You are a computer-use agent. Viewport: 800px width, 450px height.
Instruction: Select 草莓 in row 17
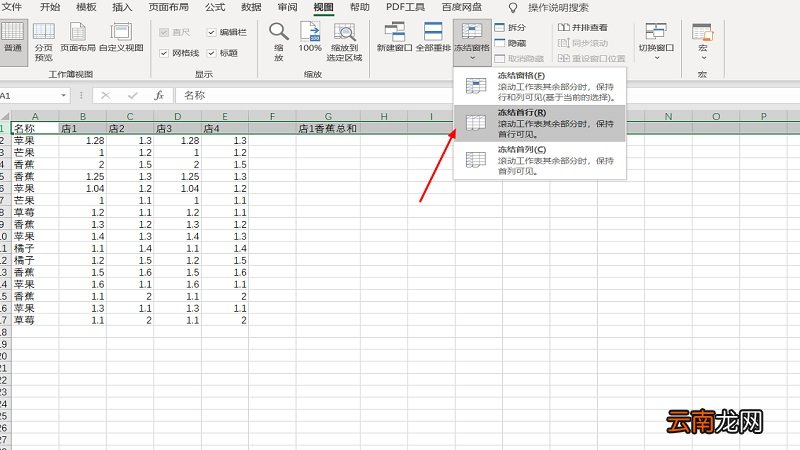click(x=35, y=320)
